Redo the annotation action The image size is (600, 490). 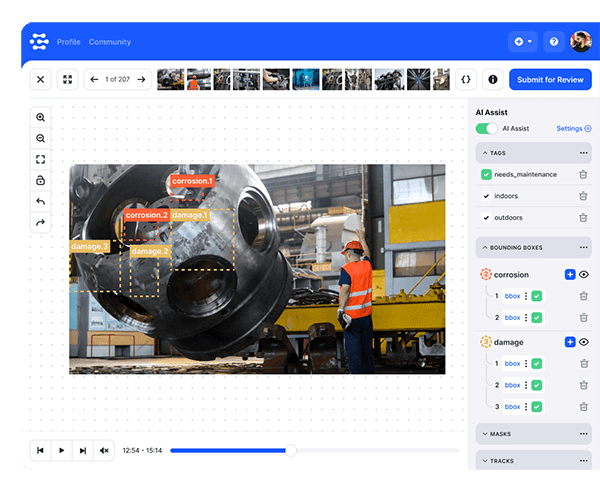pyautogui.click(x=41, y=222)
